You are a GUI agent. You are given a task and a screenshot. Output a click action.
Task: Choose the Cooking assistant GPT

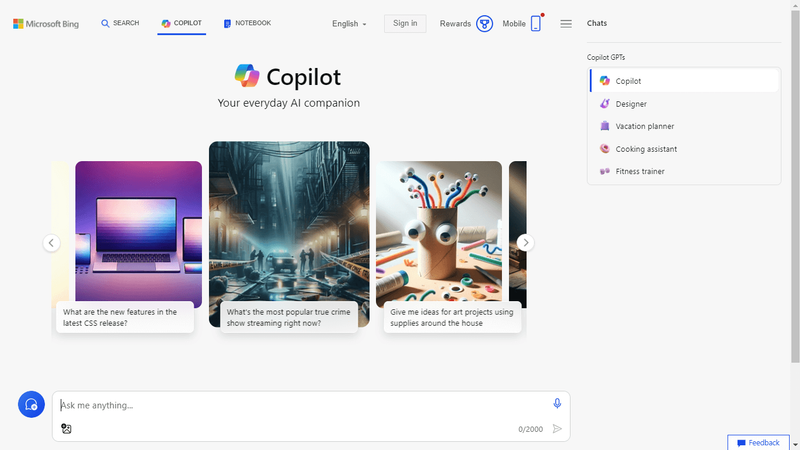[684, 148]
